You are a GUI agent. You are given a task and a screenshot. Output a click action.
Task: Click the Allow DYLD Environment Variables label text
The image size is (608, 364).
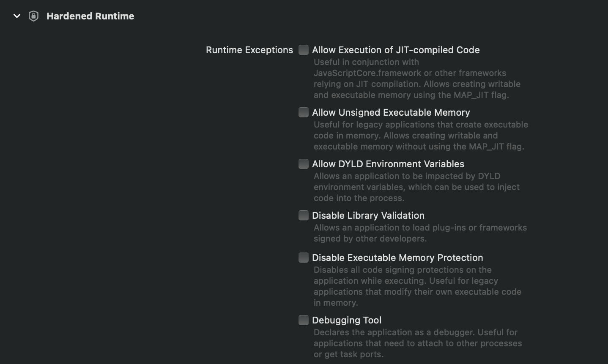point(388,164)
